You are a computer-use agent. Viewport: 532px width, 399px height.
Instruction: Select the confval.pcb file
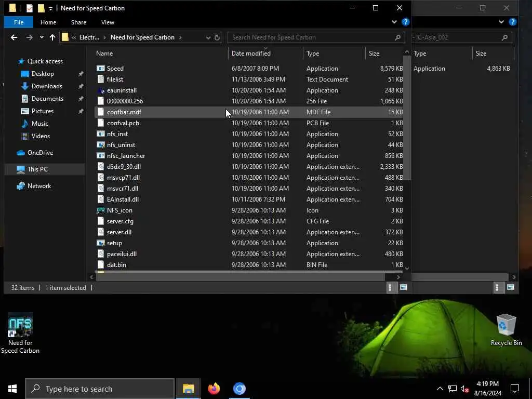click(x=249, y=123)
